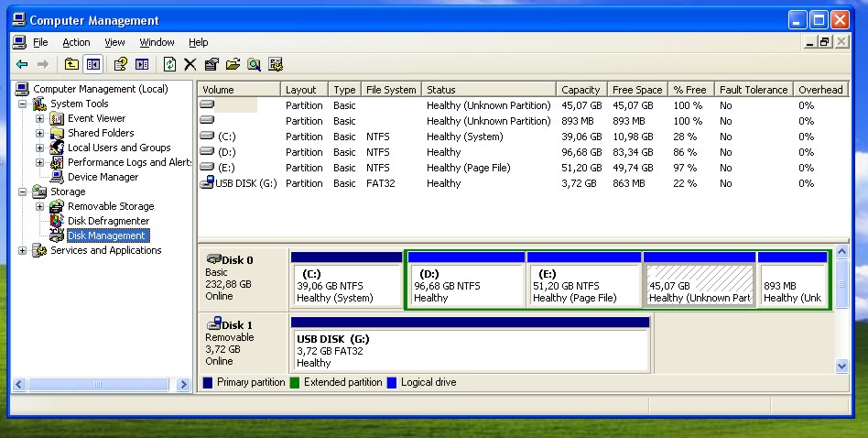
Task: Click the Properties toolbar icon
Action: click(x=212, y=64)
